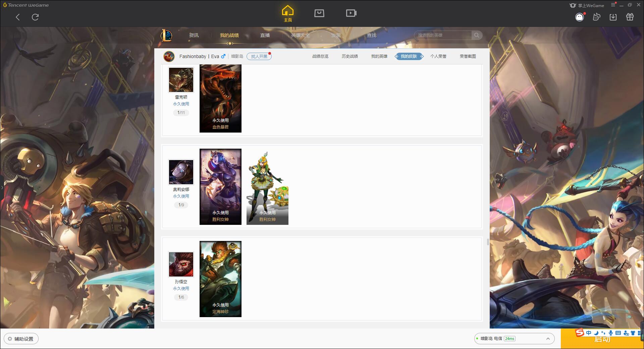Open the 胜利女神 3D model skin card
The height and width of the screenshot is (349, 644).
pos(267,187)
